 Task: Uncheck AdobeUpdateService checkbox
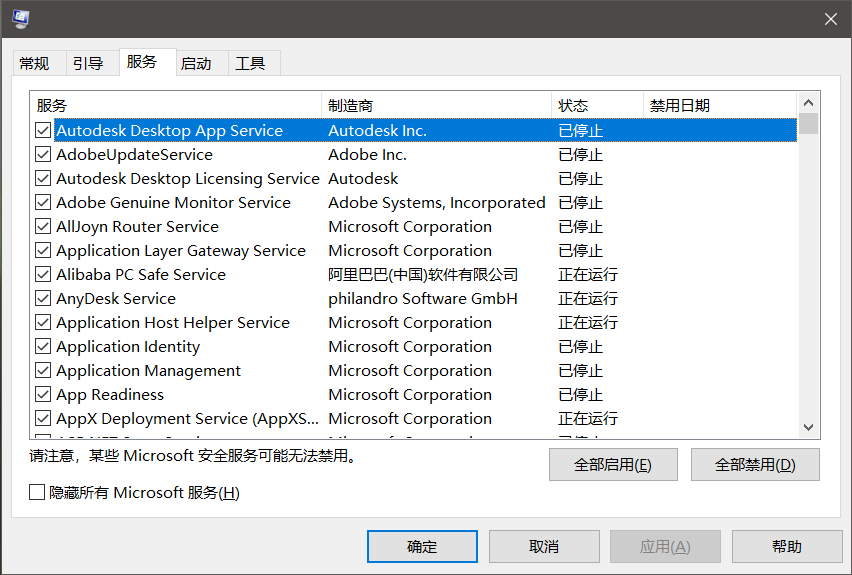tap(43, 154)
